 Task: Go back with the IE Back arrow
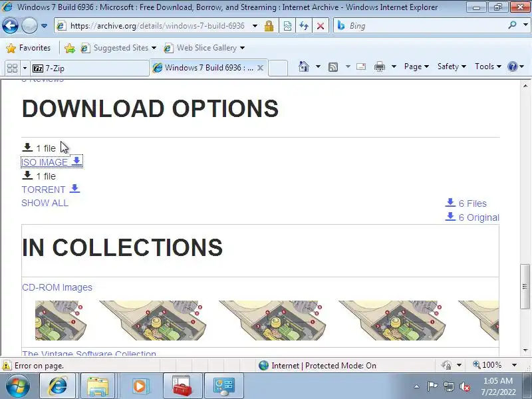10,26
